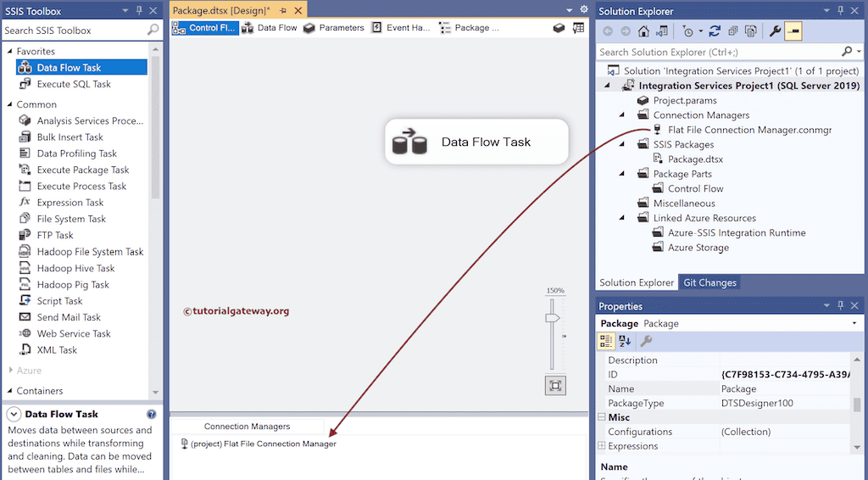
Task: Select Execute Process Task item
Action: tap(81, 186)
